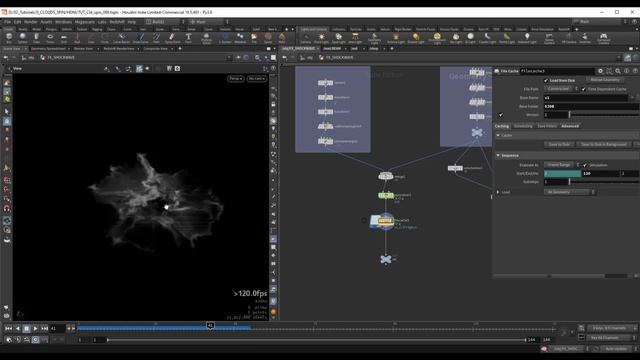Image resolution: width=640 pixels, height=360 pixels.
Task: Switch to the Caching parameter tab
Action: click(x=502, y=126)
